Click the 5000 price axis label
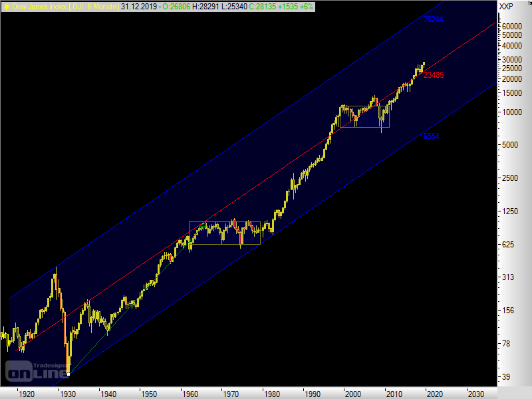 coord(510,145)
